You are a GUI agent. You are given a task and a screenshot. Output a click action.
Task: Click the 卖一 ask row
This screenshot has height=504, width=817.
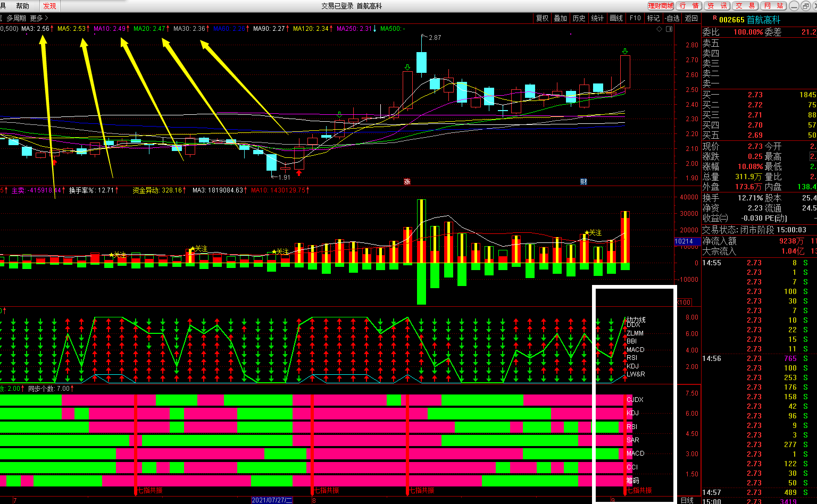760,83
